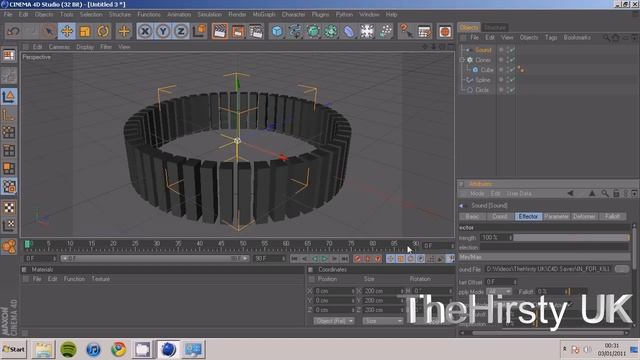Toggle the Y axis lock

point(163,31)
